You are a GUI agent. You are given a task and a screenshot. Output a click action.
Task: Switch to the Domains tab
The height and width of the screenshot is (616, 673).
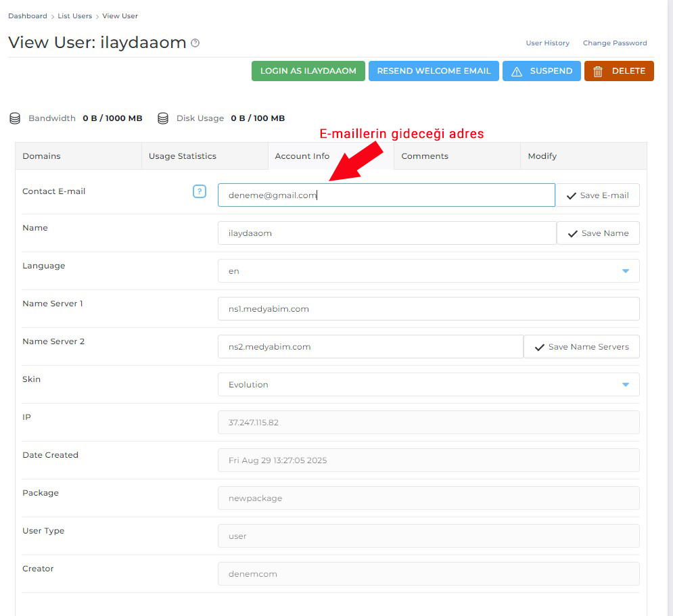click(x=78, y=156)
